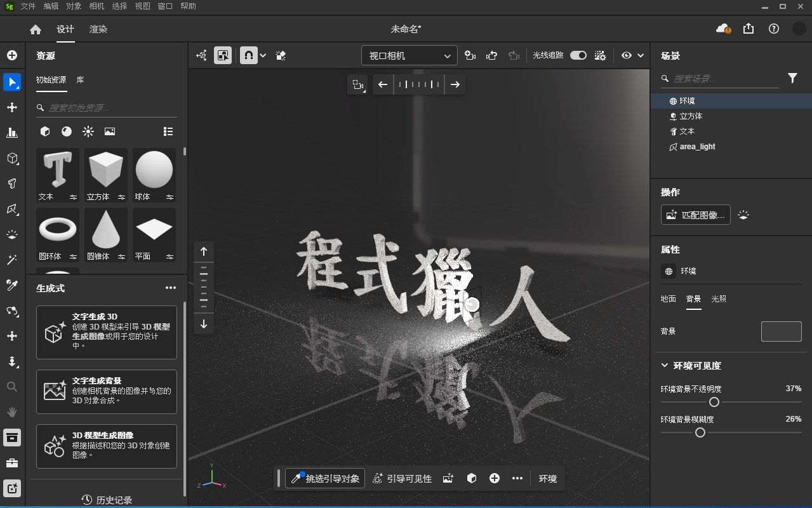Open the 光照 properties tab

point(719,298)
